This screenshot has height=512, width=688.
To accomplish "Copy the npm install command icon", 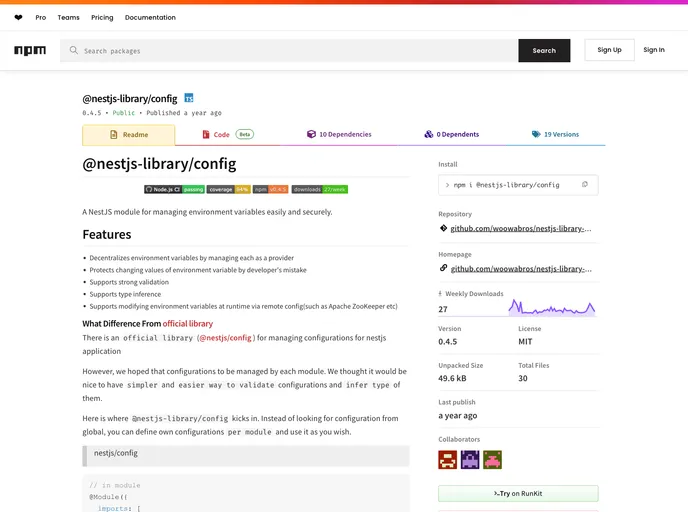I will [584, 185].
